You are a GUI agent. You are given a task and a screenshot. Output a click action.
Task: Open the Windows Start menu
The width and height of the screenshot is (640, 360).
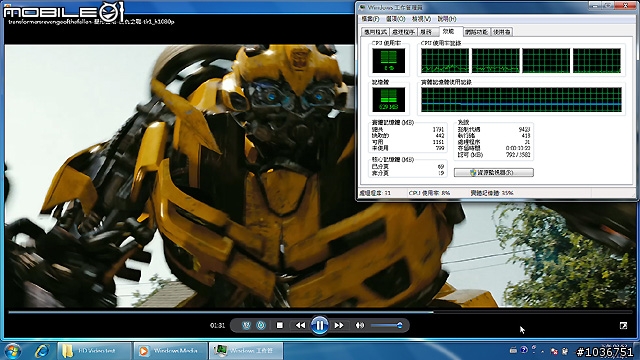pyautogui.click(x=12, y=351)
